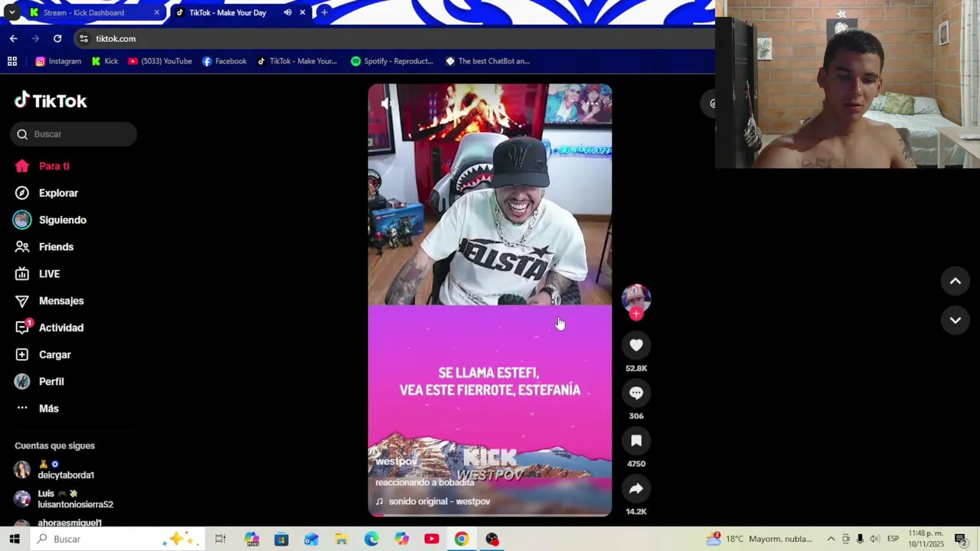Open weather widget showing 18°C
Viewport: 980px width, 551px height.
coord(759,539)
